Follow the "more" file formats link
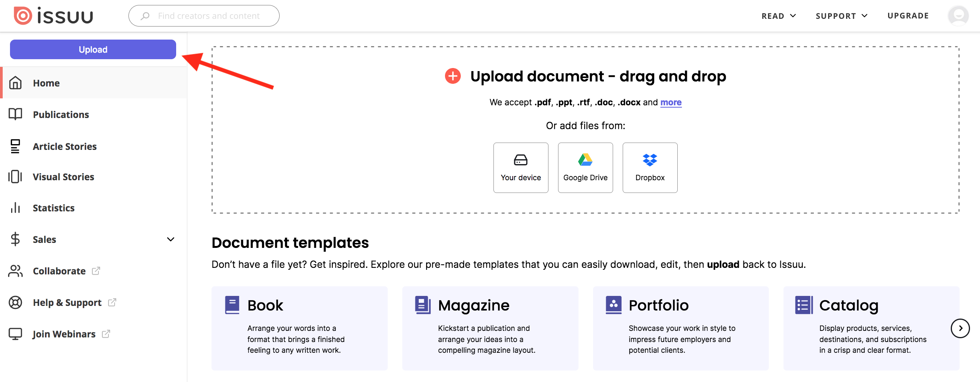Screen dimensions: 980x382 (671, 102)
